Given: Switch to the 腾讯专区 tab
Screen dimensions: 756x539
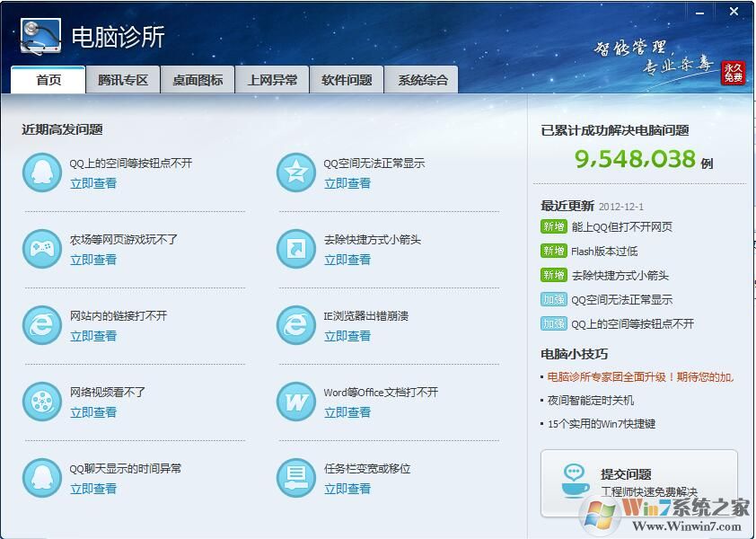Looking at the screenshot, I should click(x=122, y=79).
